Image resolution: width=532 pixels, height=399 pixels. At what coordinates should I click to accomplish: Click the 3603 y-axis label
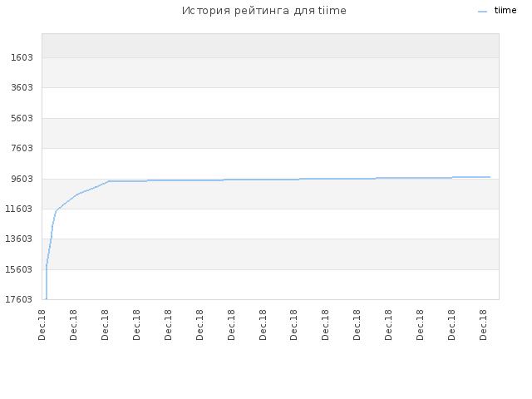(x=22, y=88)
